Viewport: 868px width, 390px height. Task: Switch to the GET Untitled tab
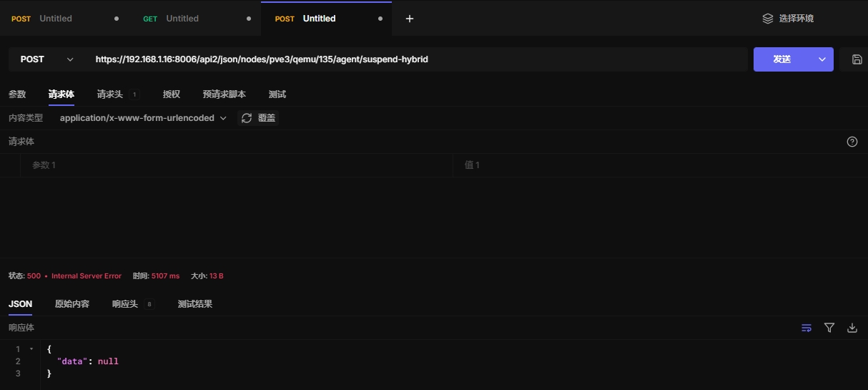pyautogui.click(x=182, y=19)
